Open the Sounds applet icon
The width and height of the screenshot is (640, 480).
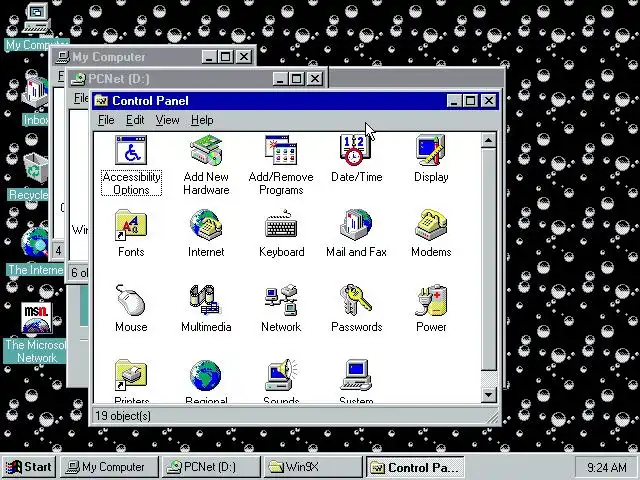(x=281, y=375)
